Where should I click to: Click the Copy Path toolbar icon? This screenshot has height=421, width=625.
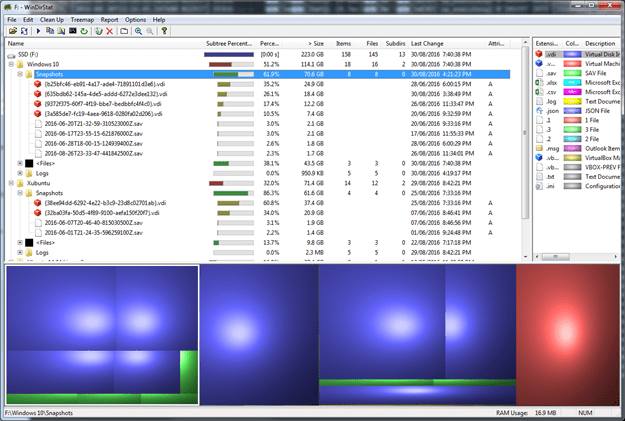50,31
